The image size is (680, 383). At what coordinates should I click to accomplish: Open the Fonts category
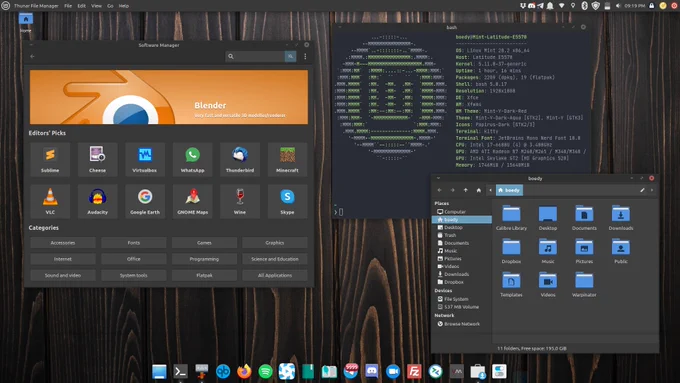(134, 243)
